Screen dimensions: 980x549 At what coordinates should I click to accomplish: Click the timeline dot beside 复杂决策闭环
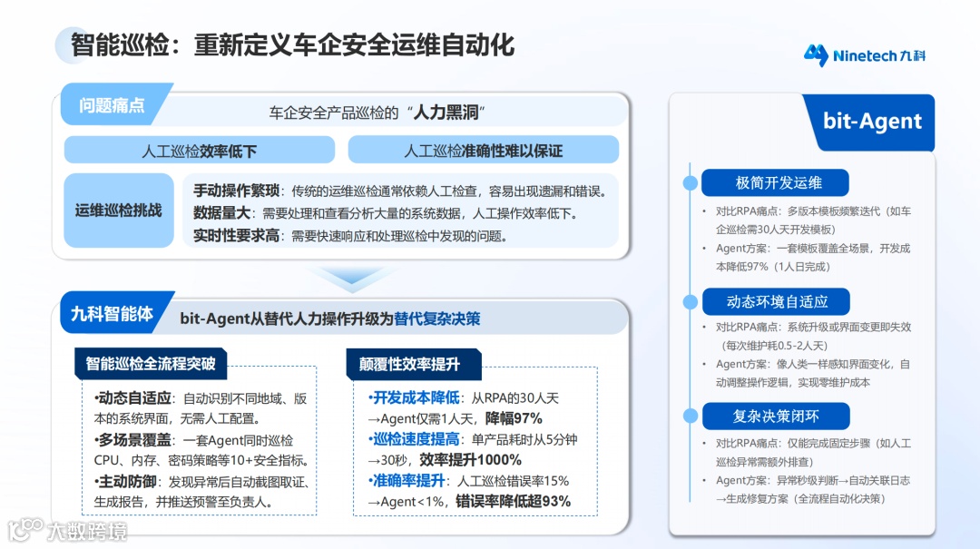(690, 416)
